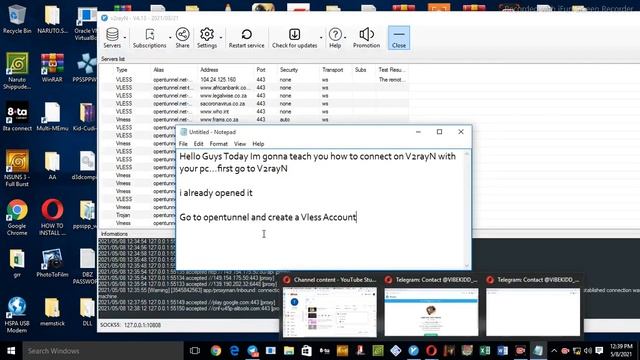Viewport: 640px width, 360px height.
Task: Open Notepad File menu
Action: click(183, 144)
